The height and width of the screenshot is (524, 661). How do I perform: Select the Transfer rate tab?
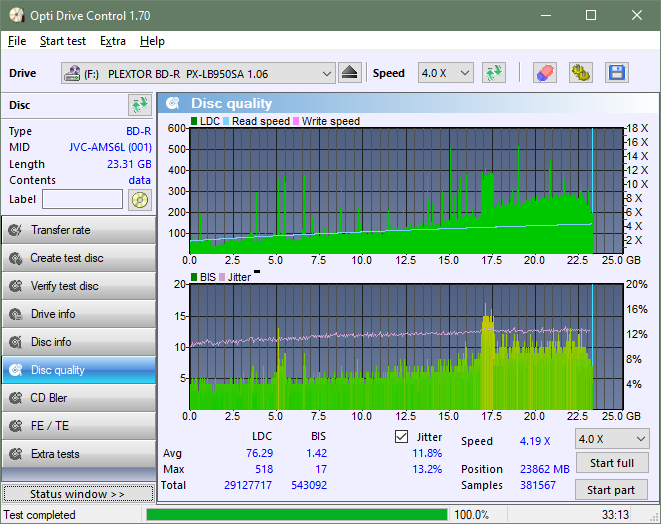point(79,230)
